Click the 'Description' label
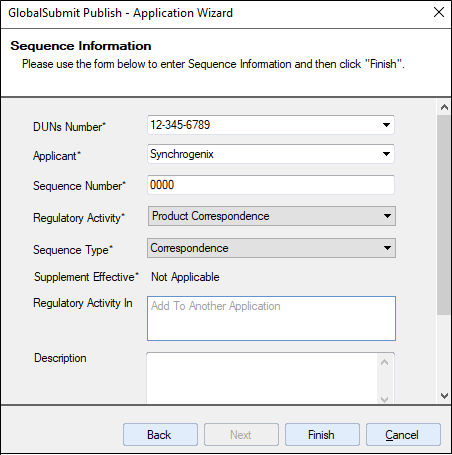The width and height of the screenshot is (452, 455). point(60,358)
